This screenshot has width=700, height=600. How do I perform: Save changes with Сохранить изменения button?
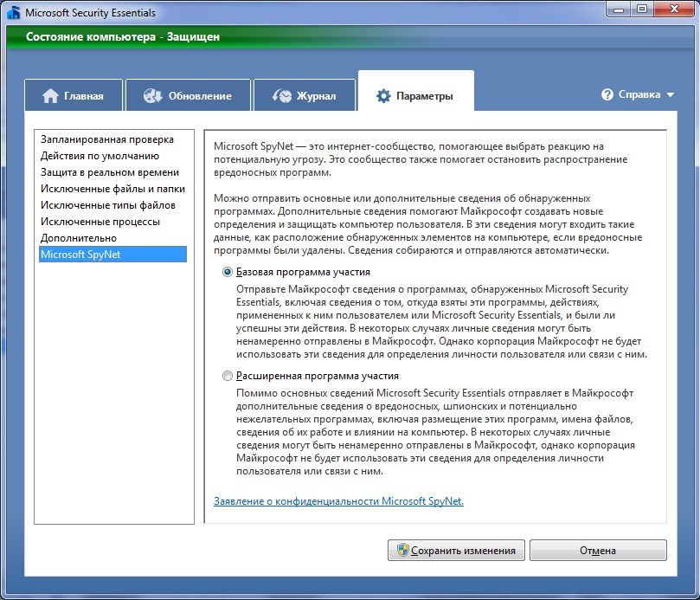(x=456, y=550)
